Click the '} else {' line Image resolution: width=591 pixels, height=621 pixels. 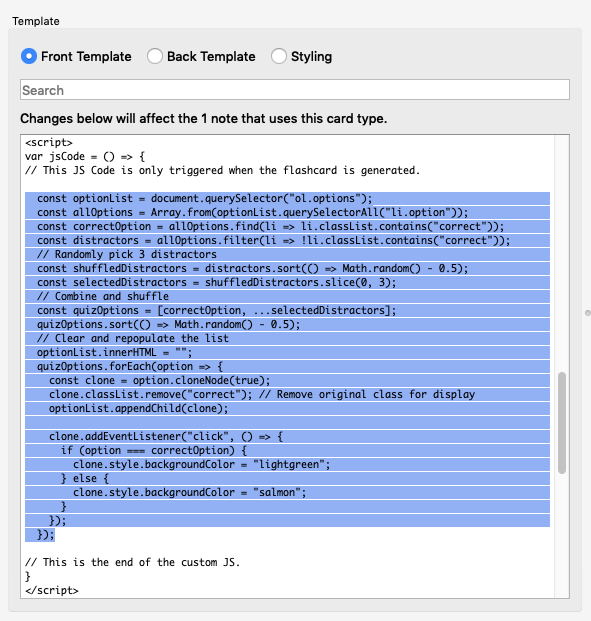[85, 478]
